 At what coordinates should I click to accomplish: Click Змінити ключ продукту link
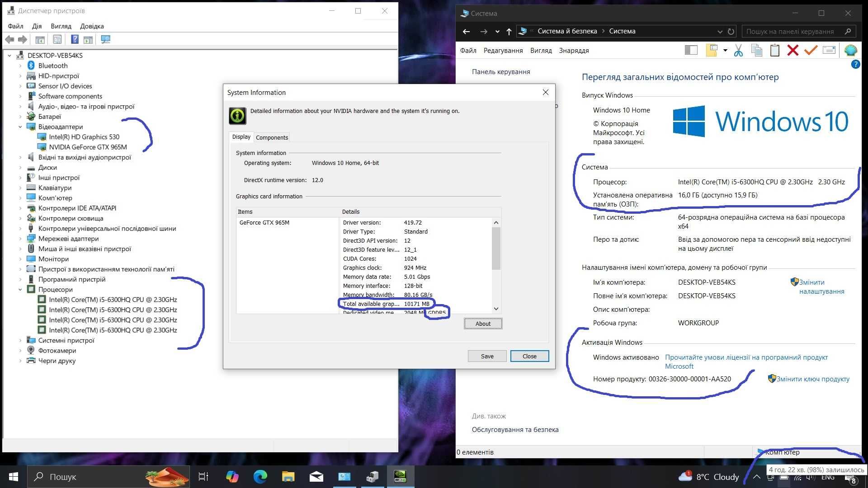[x=813, y=379]
